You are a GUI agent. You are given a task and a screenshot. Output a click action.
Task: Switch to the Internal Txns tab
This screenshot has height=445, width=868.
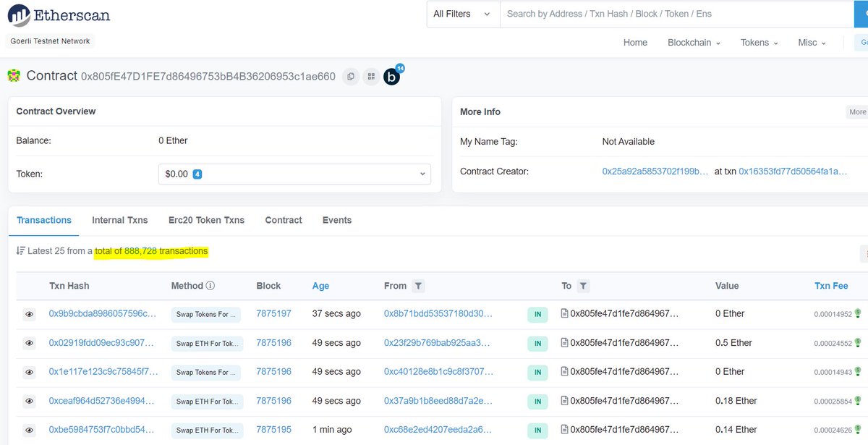pyautogui.click(x=119, y=220)
